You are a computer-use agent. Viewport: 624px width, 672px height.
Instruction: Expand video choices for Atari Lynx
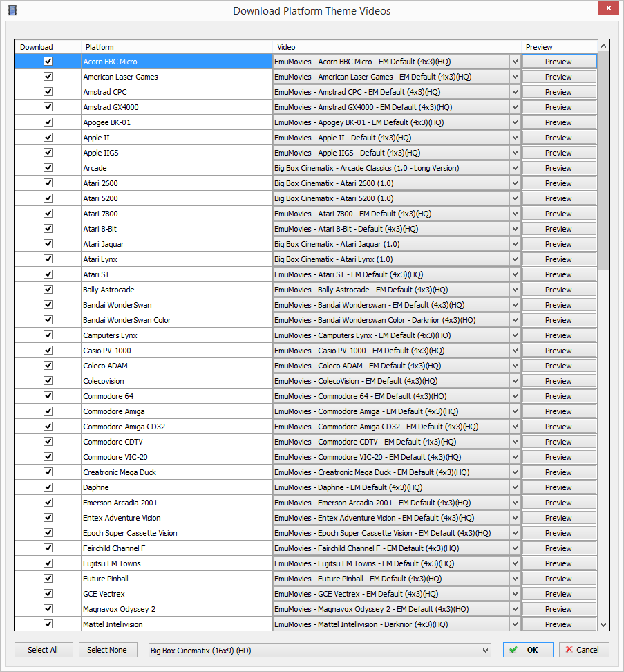tap(515, 259)
